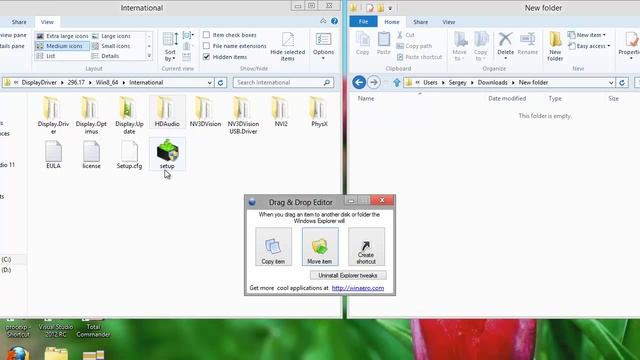Refresh the New folder window
Screen dimensions: 640x360
[x=622, y=82]
